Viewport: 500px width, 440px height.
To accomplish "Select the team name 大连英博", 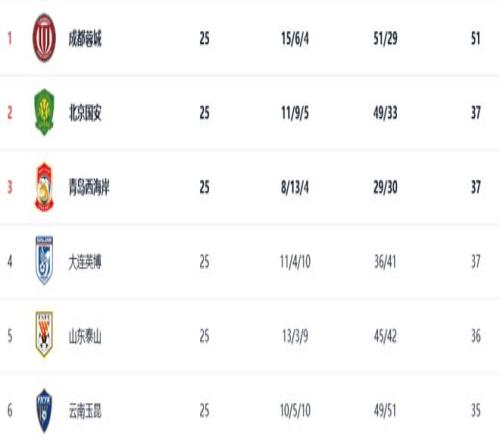I will click(85, 262).
